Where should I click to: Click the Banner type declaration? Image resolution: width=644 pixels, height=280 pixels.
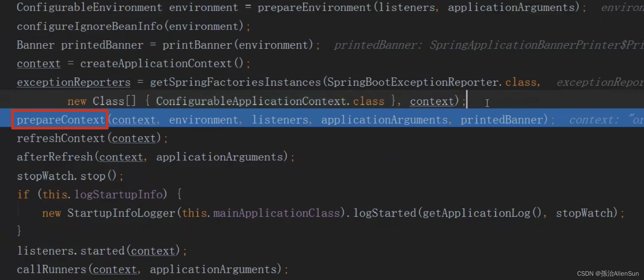(35, 45)
